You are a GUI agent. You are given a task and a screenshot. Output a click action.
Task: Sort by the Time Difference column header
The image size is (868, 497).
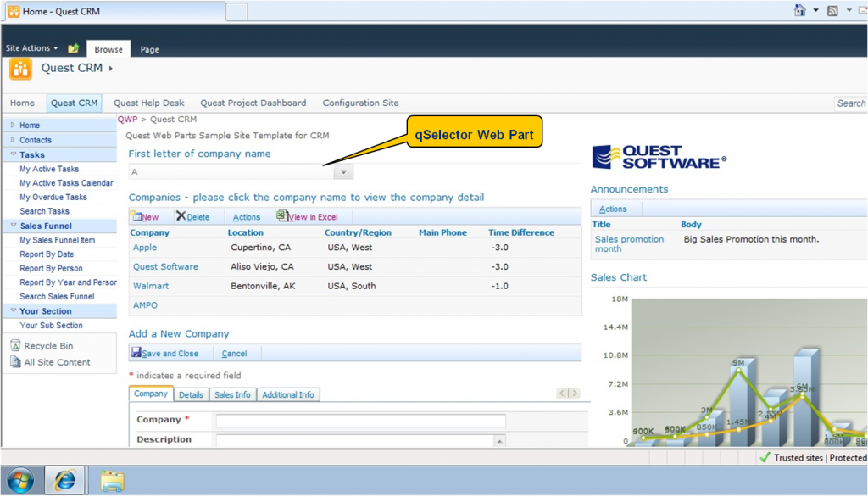[521, 232]
